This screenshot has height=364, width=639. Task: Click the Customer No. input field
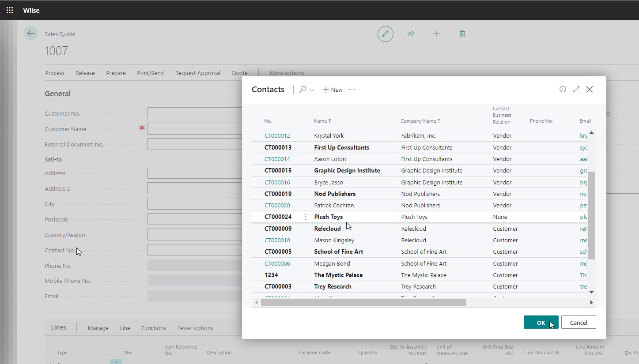(195, 113)
